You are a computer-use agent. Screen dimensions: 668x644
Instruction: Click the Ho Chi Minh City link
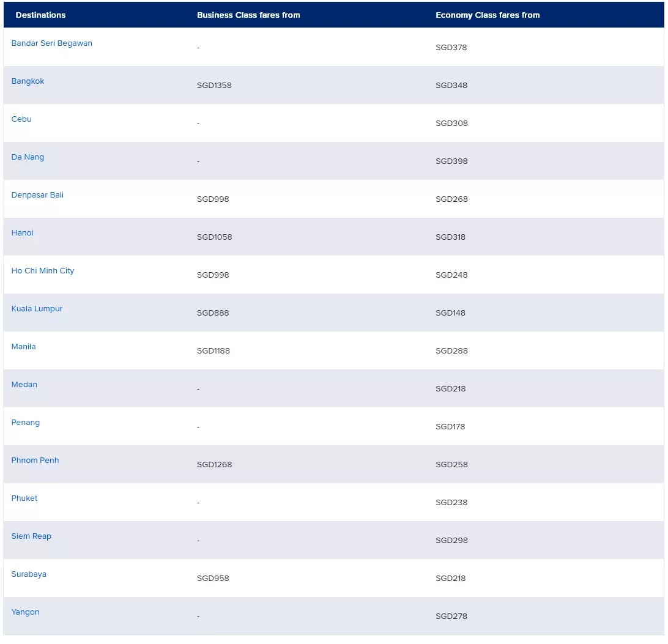[x=43, y=270]
